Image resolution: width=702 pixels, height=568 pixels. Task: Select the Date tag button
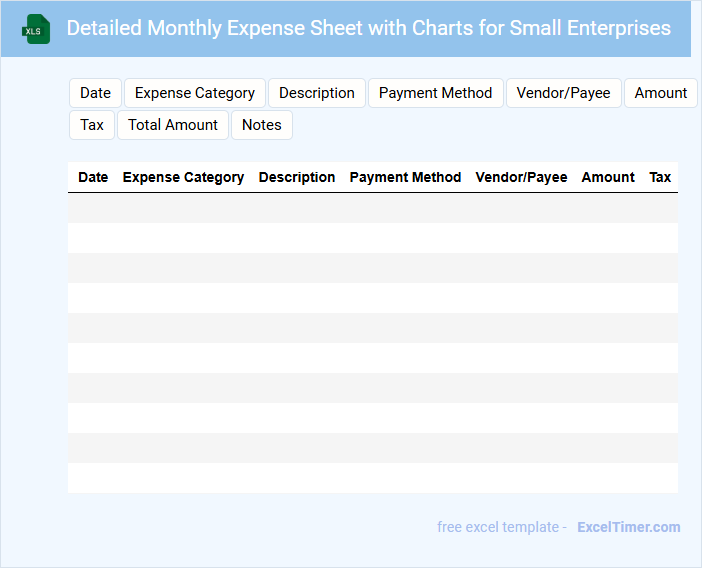click(95, 93)
